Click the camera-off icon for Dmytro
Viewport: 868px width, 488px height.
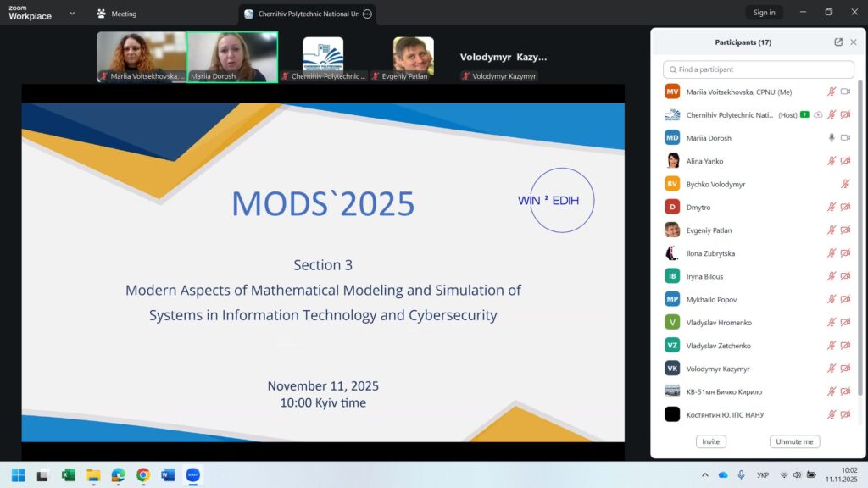(x=845, y=207)
